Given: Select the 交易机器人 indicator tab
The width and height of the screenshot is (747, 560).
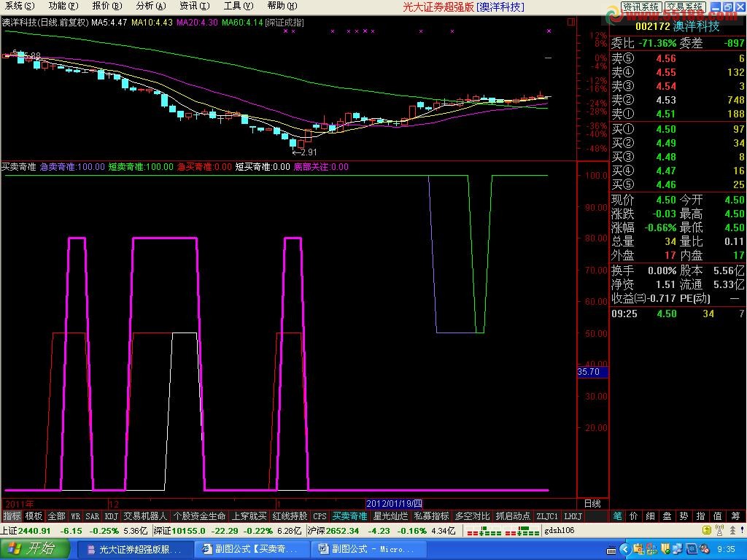Looking at the screenshot, I should tap(145, 516).
